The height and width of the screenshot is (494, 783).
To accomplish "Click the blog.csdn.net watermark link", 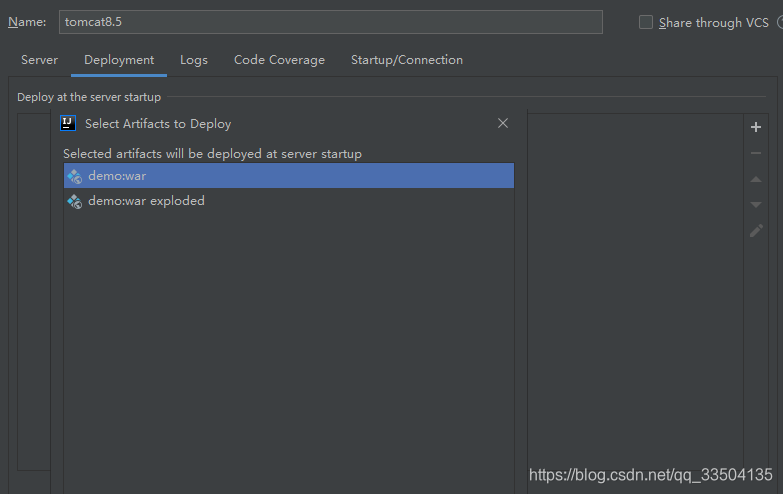I will coord(650,475).
